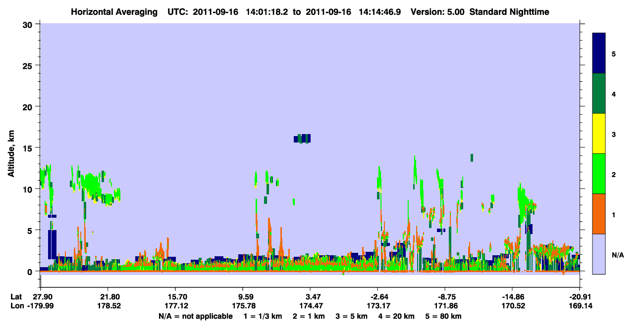Screen dimensions: 644x330
Task: Click latitude value -2.64
Action: tap(377, 296)
